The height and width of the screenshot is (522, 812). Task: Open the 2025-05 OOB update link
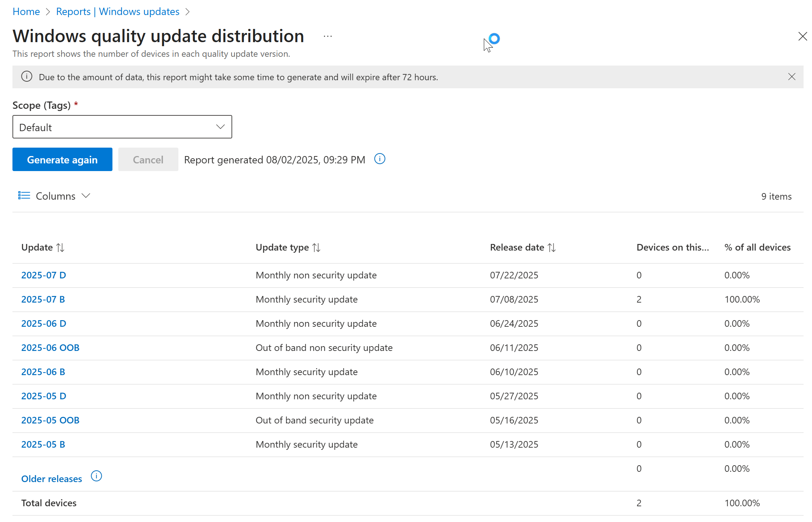[50, 420]
